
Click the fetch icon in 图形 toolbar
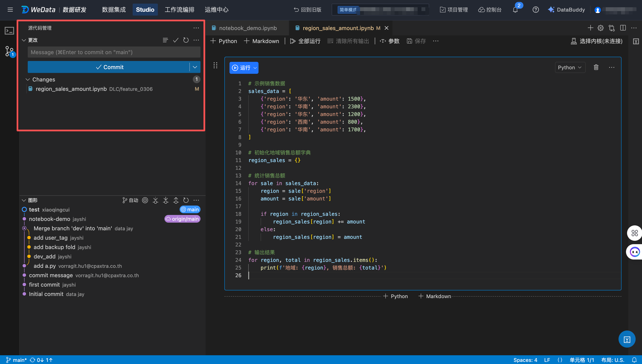155,200
